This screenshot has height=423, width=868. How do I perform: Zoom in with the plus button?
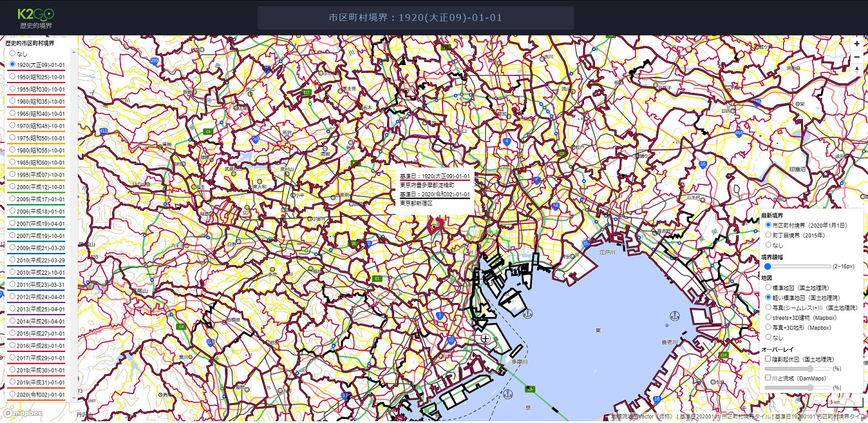coord(857,44)
